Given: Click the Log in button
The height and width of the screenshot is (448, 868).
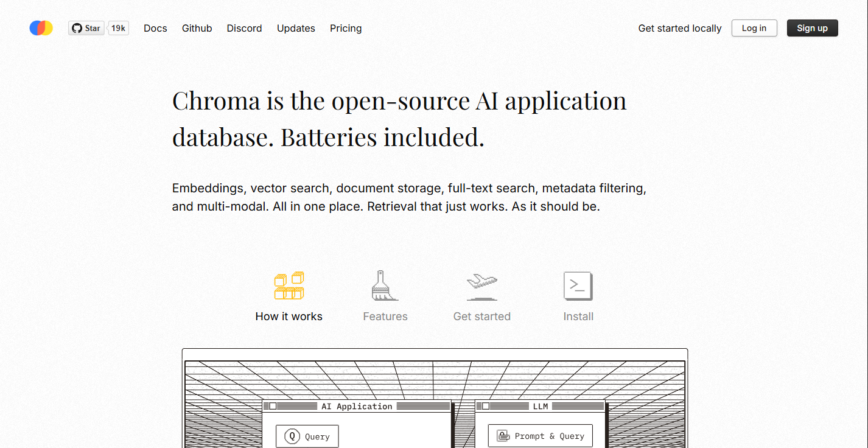Looking at the screenshot, I should (x=754, y=28).
